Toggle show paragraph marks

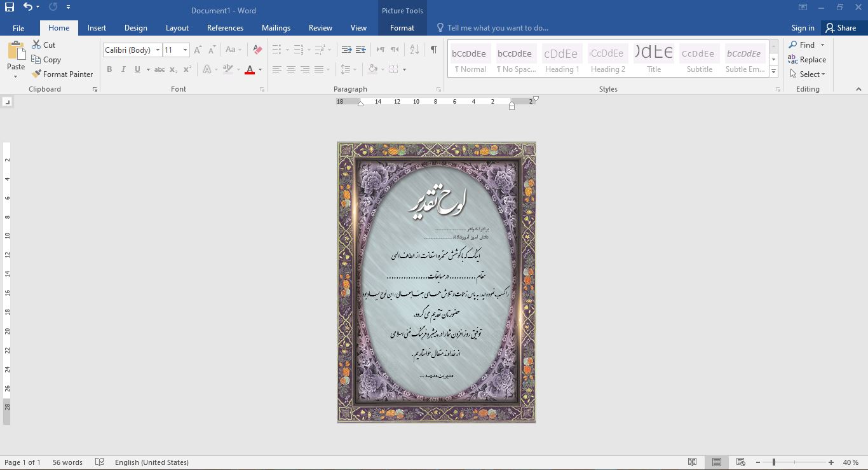433,50
